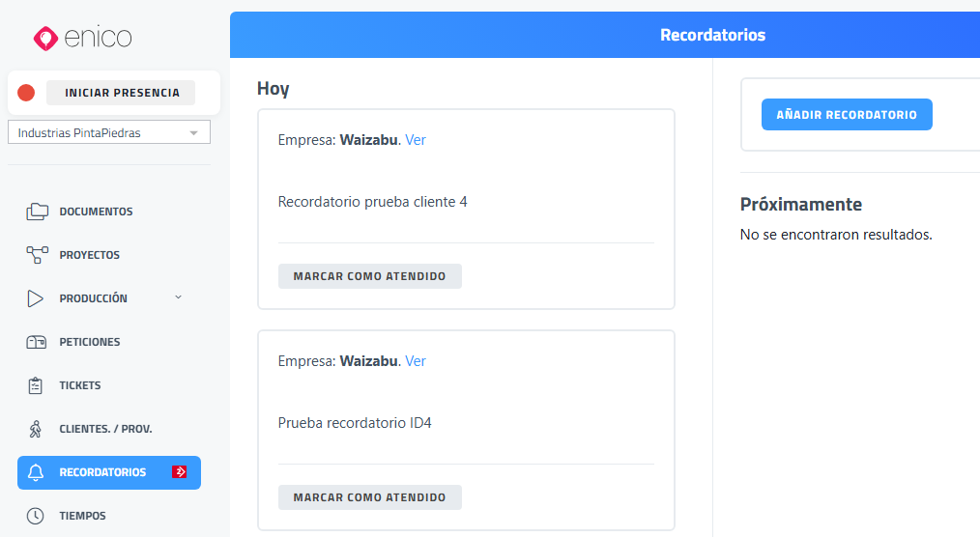Select the 'Recordatorio prueba cliente 4' reminder text
The height and width of the screenshot is (537, 980).
coord(372,202)
